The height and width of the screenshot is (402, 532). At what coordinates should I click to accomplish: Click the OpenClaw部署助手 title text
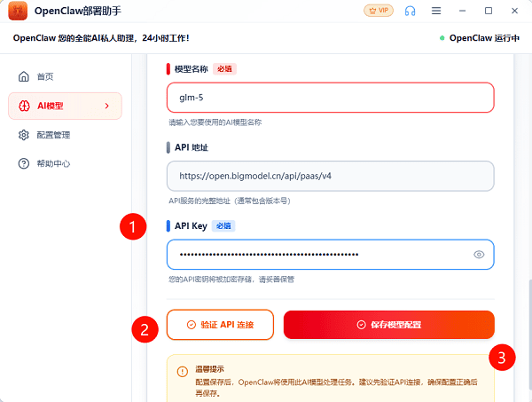pyautogui.click(x=78, y=11)
